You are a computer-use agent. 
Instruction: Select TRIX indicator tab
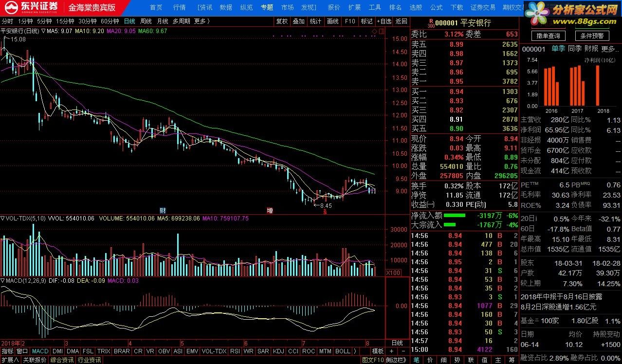(x=104, y=351)
